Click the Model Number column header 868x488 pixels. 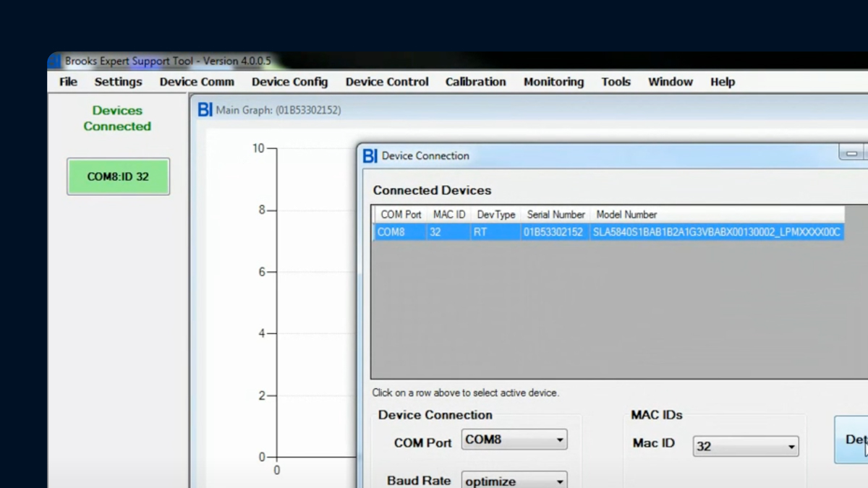[x=626, y=214]
